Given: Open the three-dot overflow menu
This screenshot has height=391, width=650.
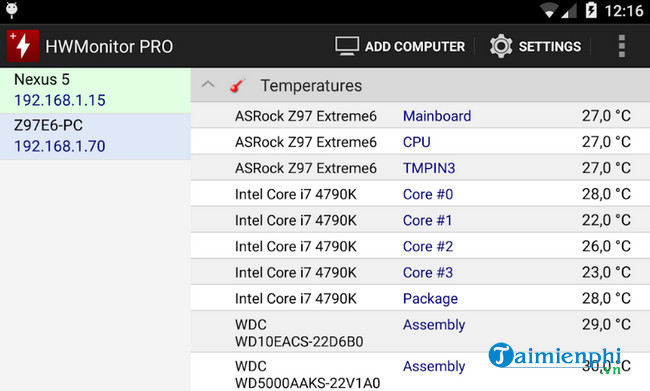Looking at the screenshot, I should coord(621,46).
